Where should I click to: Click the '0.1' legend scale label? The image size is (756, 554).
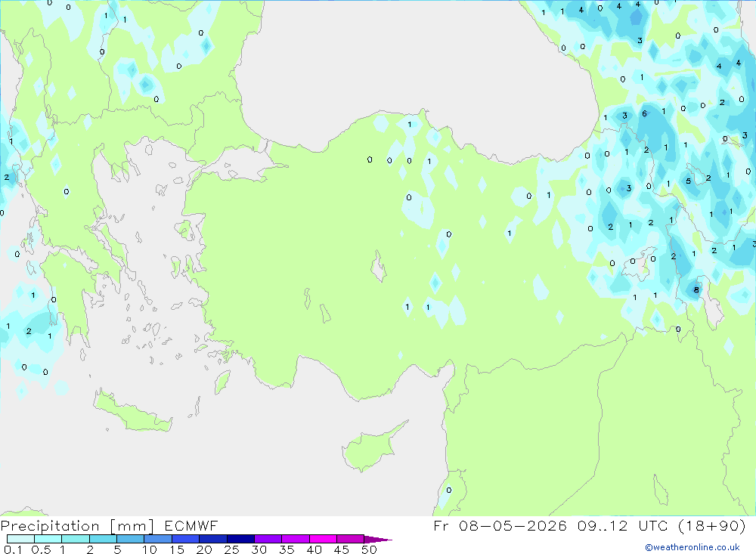click(x=13, y=549)
